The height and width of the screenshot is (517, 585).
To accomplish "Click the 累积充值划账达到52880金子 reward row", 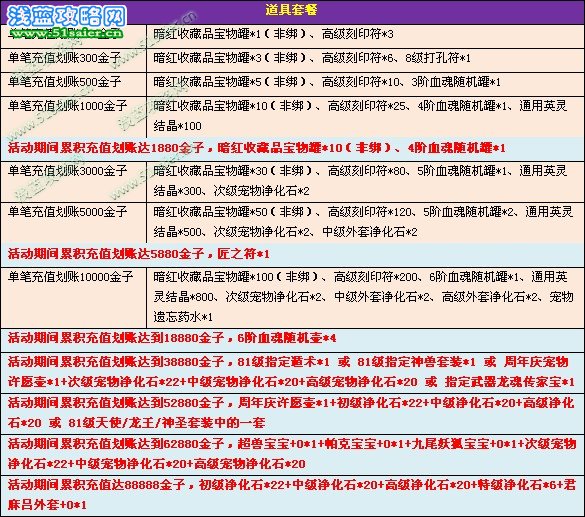I will point(292,413).
